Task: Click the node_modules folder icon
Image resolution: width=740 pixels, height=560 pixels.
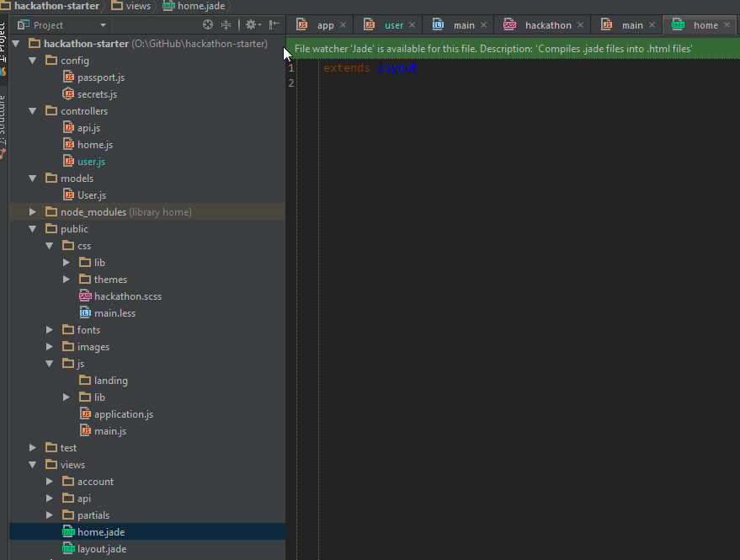Action: coord(51,211)
